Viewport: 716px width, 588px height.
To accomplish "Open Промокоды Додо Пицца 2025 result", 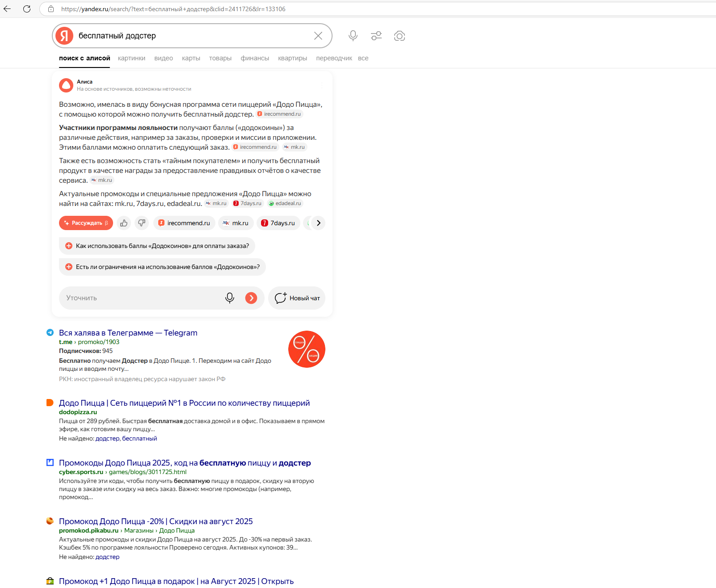I will coord(185,463).
